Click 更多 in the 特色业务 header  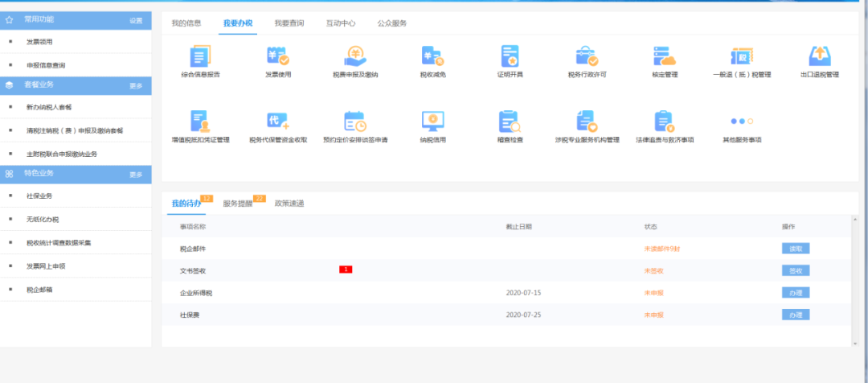point(136,175)
